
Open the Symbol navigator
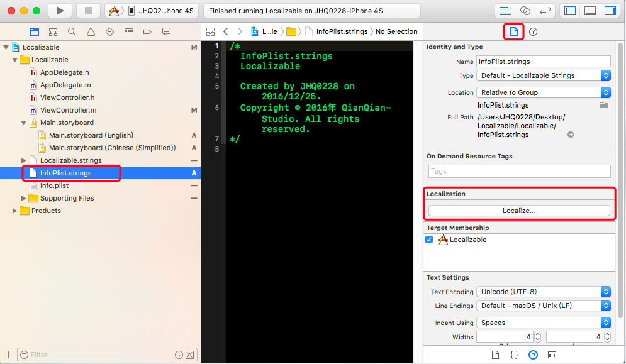point(53,31)
